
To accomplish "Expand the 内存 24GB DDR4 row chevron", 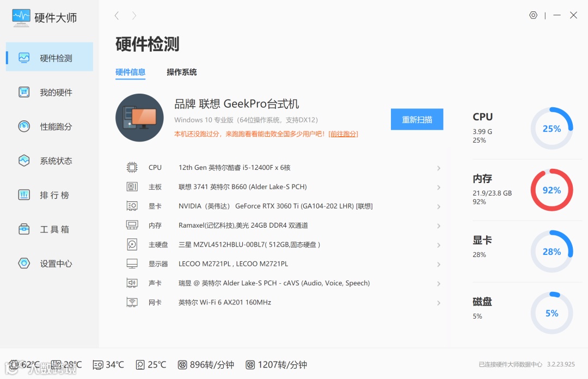I will 438,226.
